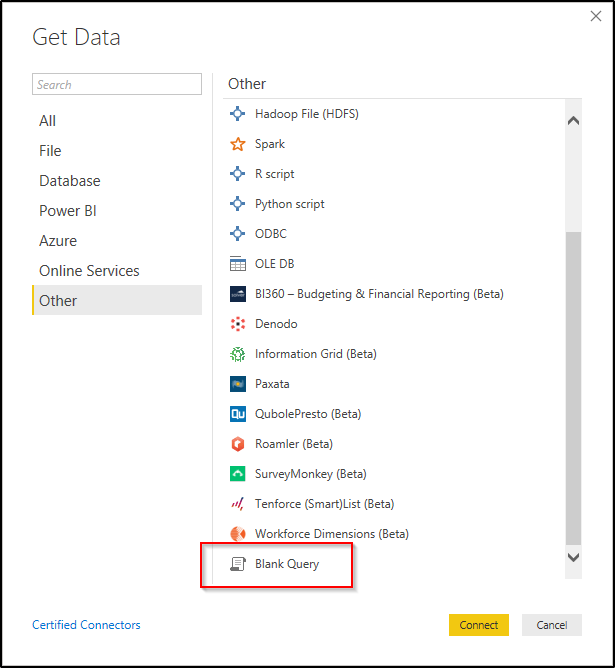Pick BI360 – Budgeting & Financial Reporting (Beta)
Screen dimensions: 615x668
379,294
